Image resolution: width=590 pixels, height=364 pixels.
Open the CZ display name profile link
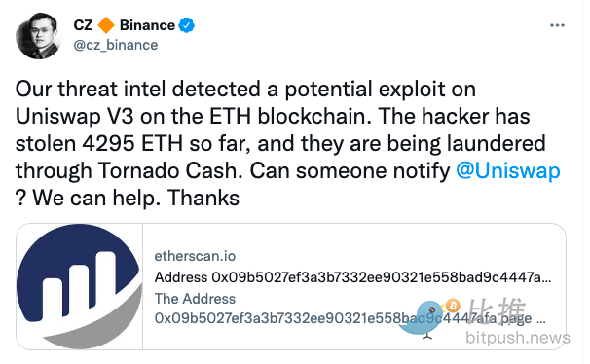click(83, 25)
